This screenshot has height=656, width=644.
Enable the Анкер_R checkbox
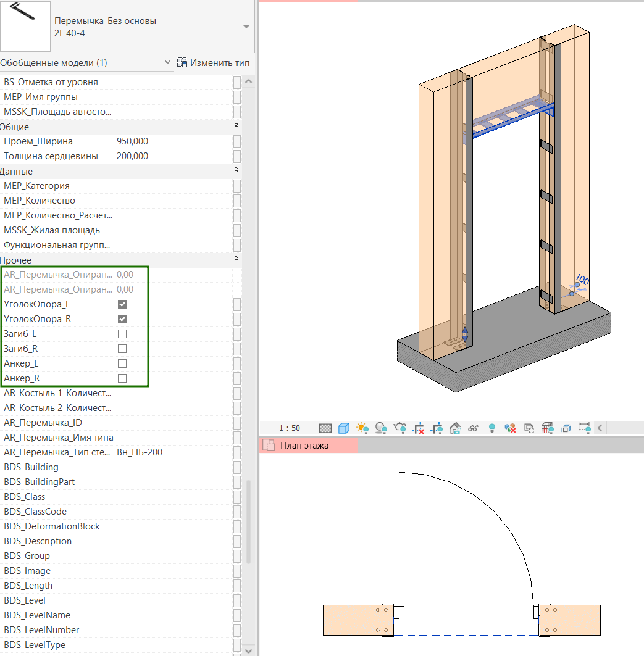click(122, 378)
